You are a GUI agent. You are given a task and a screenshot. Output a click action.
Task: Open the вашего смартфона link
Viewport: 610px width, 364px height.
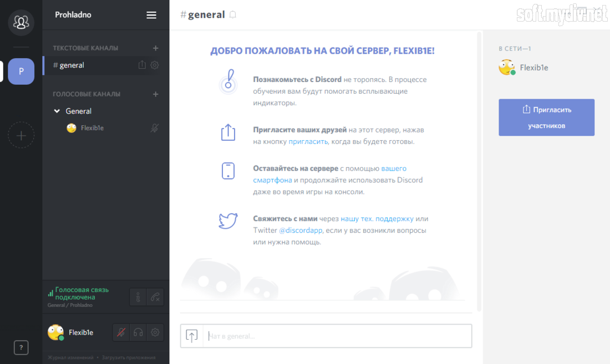(x=330, y=174)
